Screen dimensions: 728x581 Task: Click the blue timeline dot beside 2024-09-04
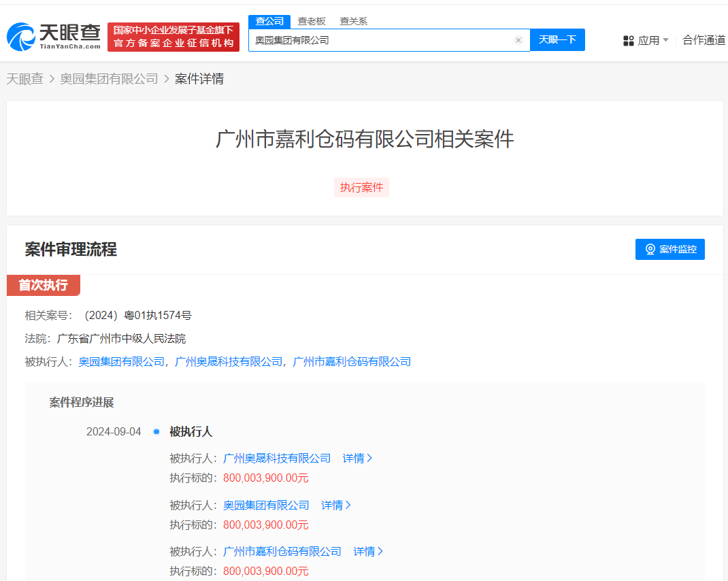coord(156,431)
